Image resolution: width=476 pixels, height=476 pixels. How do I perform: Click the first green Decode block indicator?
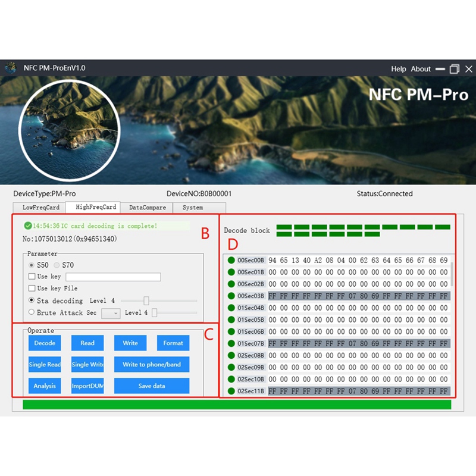pyautogui.click(x=284, y=227)
